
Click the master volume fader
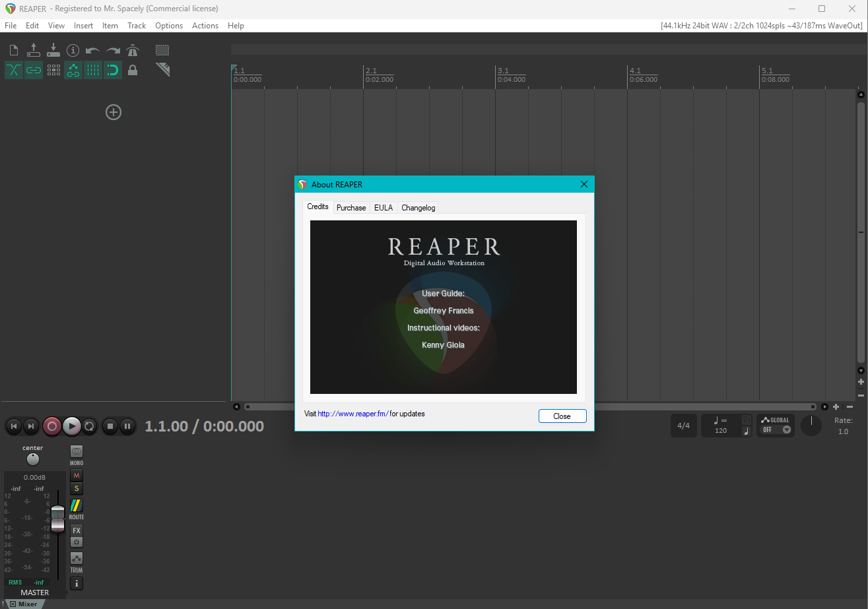pyautogui.click(x=58, y=519)
